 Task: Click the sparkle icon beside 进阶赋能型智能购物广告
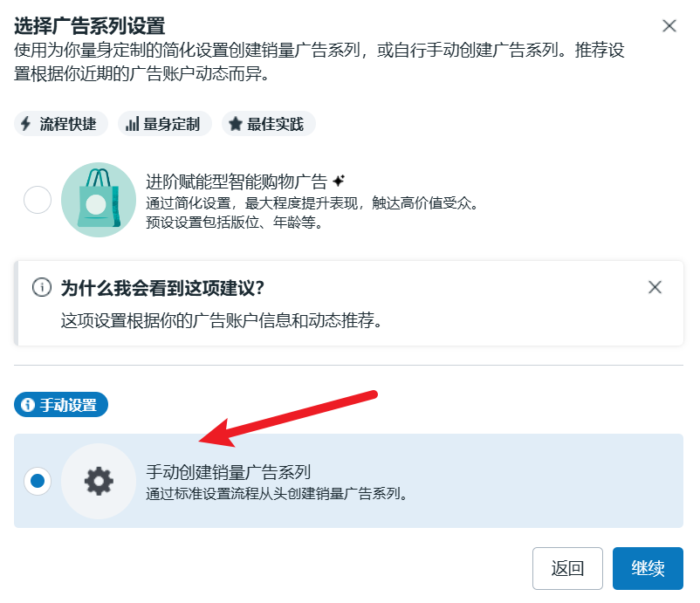click(x=339, y=182)
